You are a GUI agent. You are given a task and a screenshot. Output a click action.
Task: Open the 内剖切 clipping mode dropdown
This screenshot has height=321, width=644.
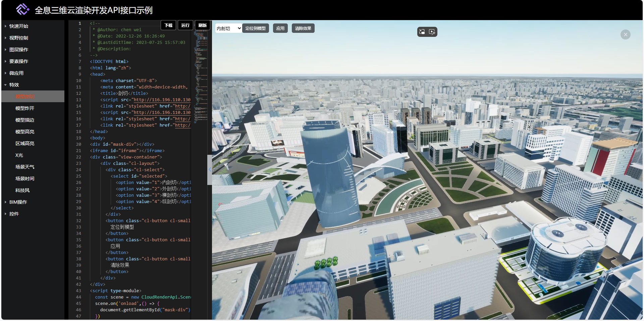pyautogui.click(x=228, y=28)
